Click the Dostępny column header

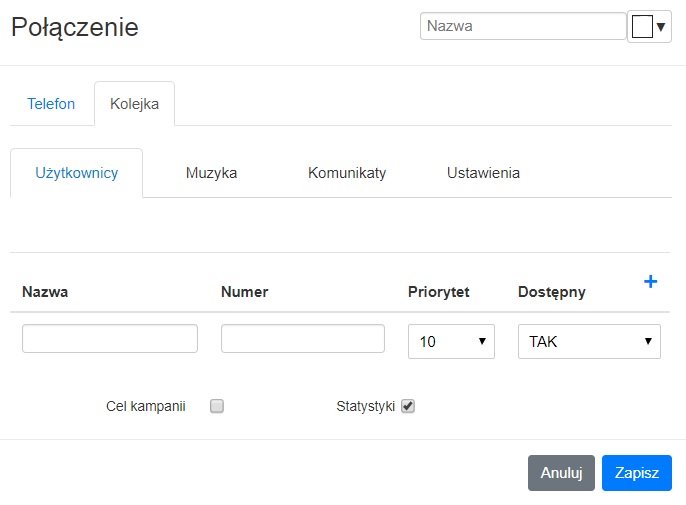(x=552, y=292)
